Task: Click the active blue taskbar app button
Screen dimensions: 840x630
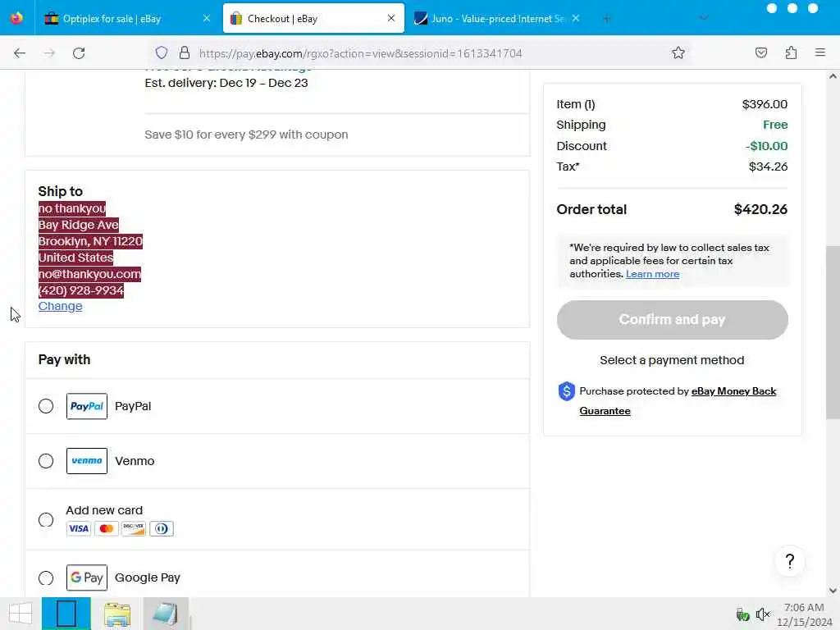Action: tap(66, 614)
